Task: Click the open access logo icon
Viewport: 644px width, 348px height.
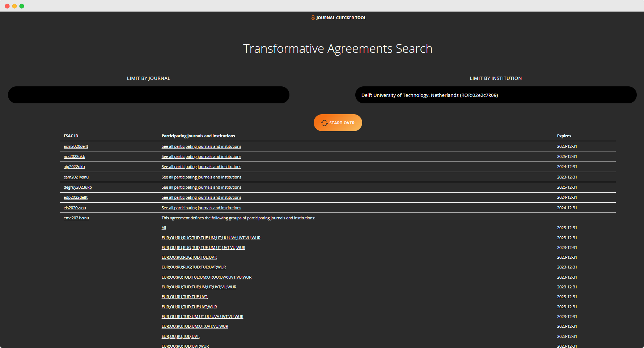Action: coord(313,17)
